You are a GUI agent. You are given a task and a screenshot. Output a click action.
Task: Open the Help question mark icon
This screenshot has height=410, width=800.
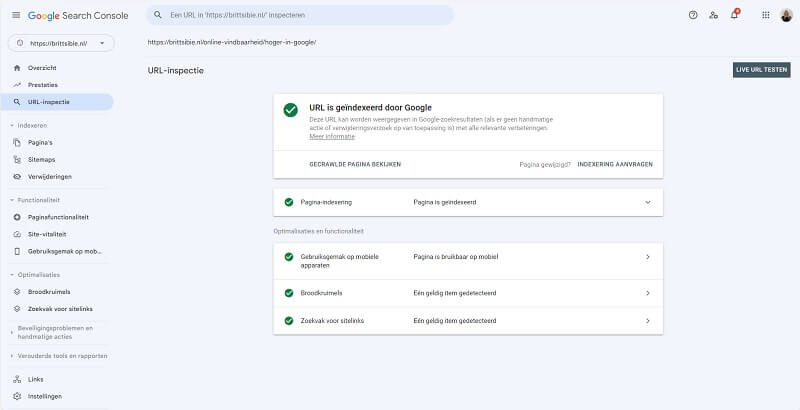(693, 15)
